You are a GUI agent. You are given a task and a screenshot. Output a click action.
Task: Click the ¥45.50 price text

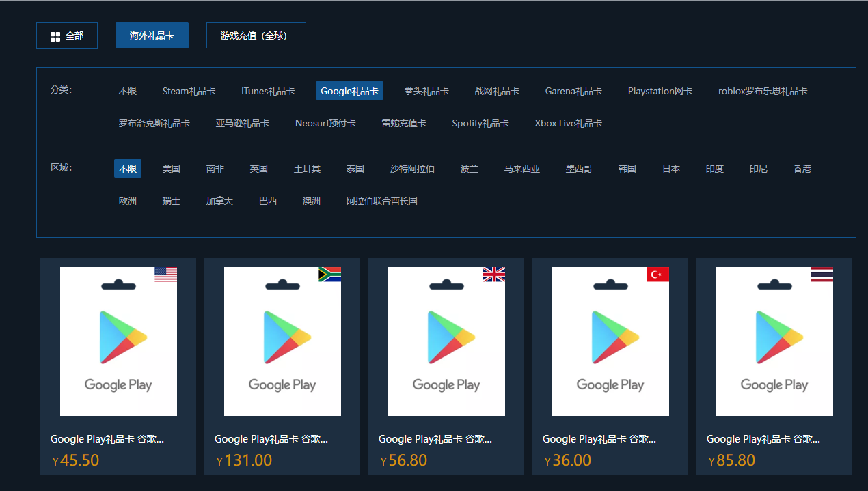pos(76,461)
